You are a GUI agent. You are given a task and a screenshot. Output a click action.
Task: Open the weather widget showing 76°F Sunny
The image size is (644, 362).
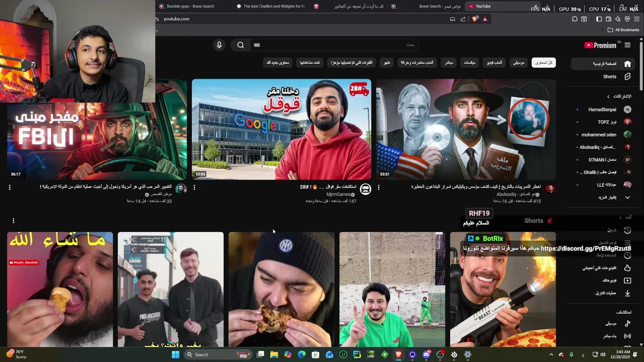16,354
